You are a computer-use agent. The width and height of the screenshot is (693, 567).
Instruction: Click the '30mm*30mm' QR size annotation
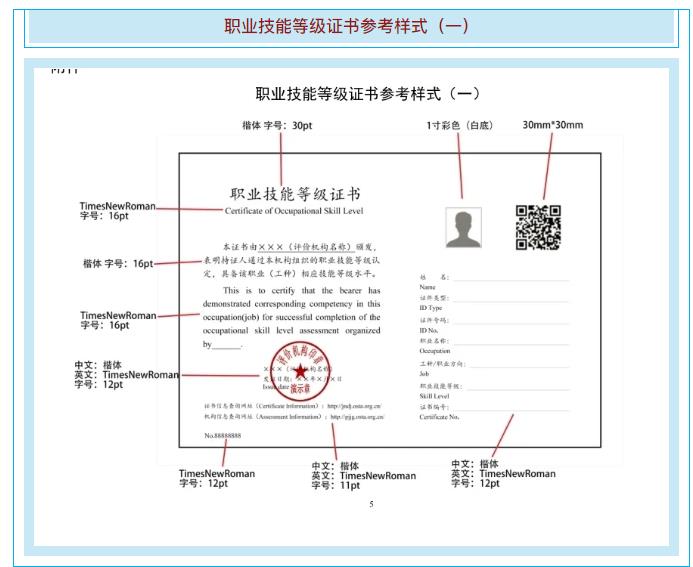tap(552, 126)
